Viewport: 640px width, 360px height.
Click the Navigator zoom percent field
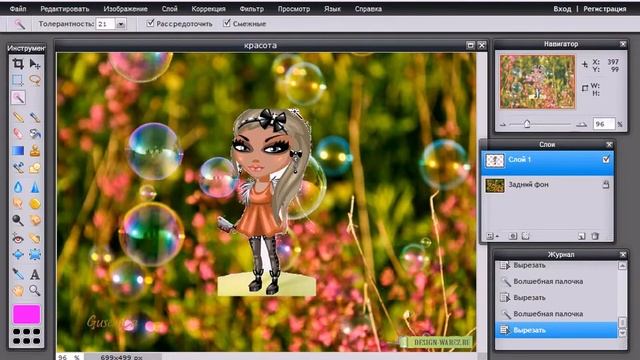coord(603,124)
